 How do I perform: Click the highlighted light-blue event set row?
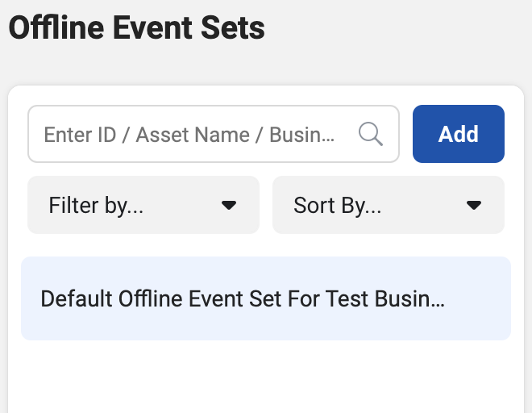pyautogui.click(x=266, y=298)
